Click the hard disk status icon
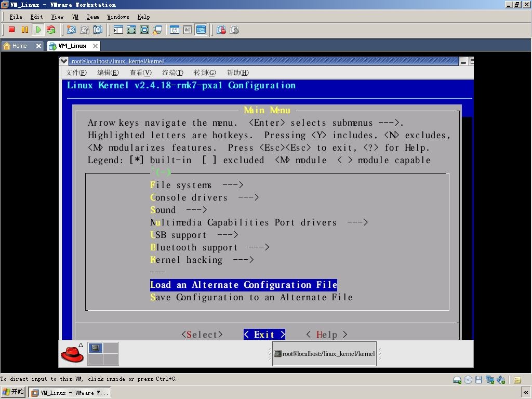532x399 pixels. pyautogui.click(x=457, y=380)
